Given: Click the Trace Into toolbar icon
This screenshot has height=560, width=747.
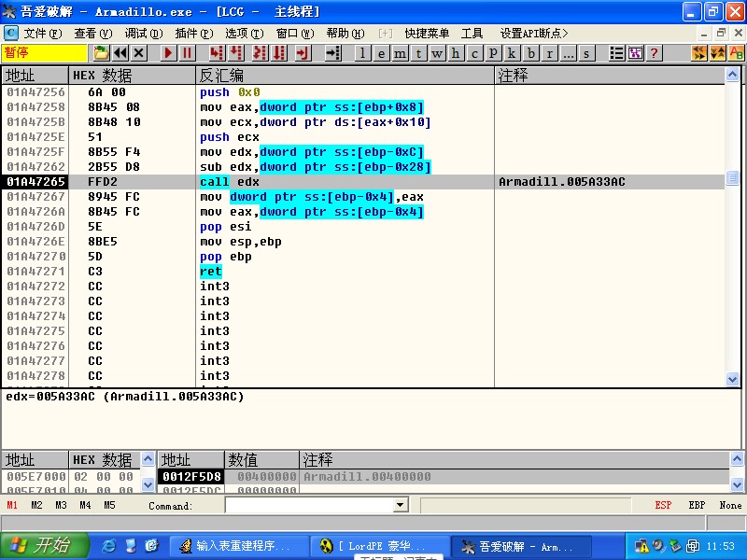Looking at the screenshot, I should (260, 53).
